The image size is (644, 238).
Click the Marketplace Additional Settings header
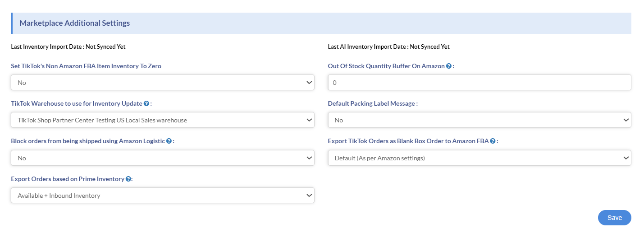click(x=75, y=23)
